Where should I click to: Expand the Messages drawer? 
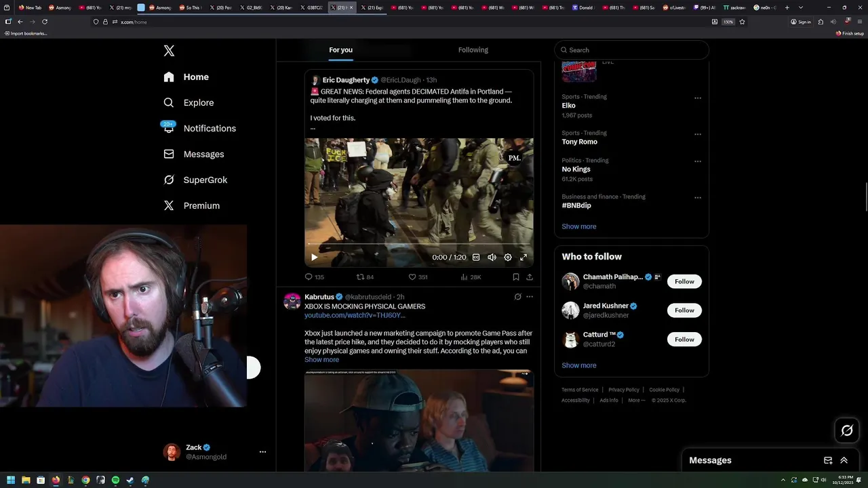point(844,460)
